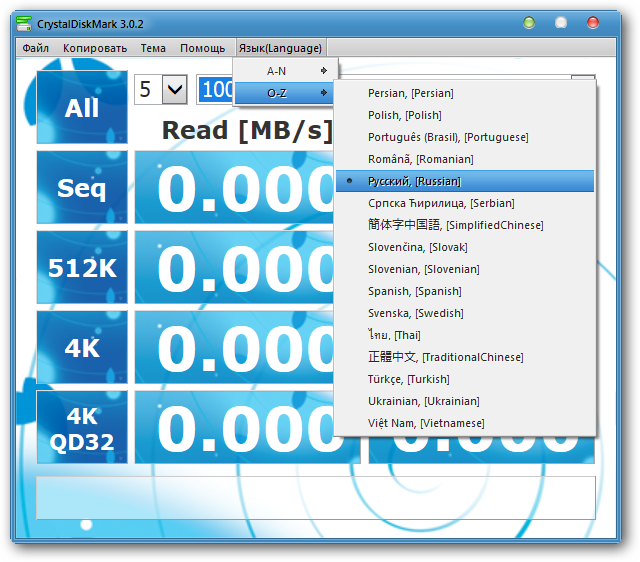Click the green minimize window button
The image size is (640, 562).
pyautogui.click(x=529, y=22)
